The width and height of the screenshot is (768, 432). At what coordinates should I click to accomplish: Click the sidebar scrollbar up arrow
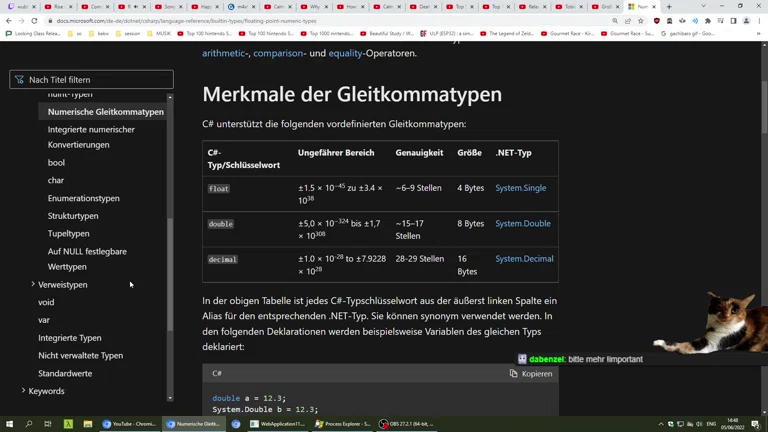(170, 97)
